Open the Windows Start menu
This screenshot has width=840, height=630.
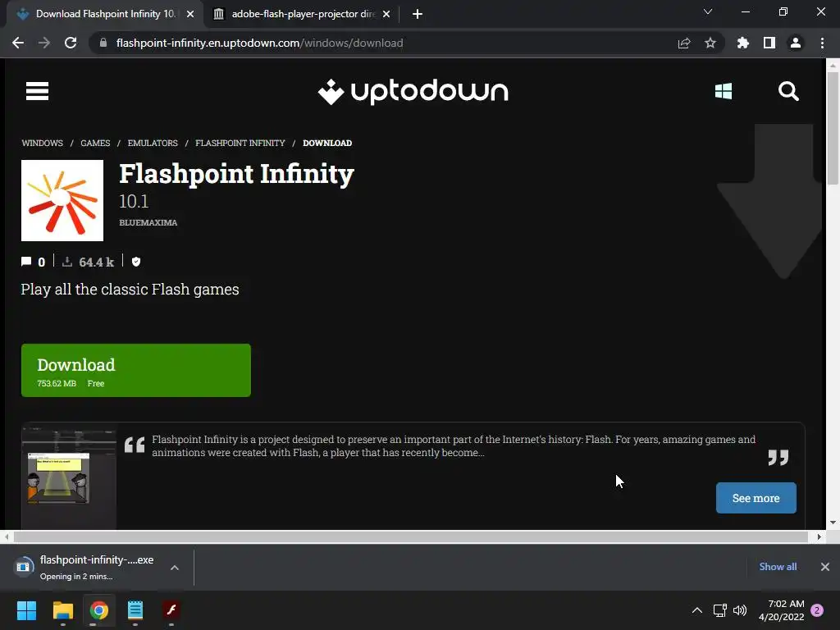click(26, 610)
